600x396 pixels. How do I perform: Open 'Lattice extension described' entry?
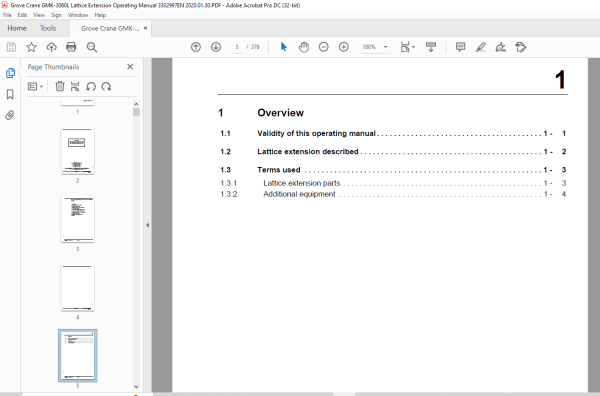pos(393,152)
